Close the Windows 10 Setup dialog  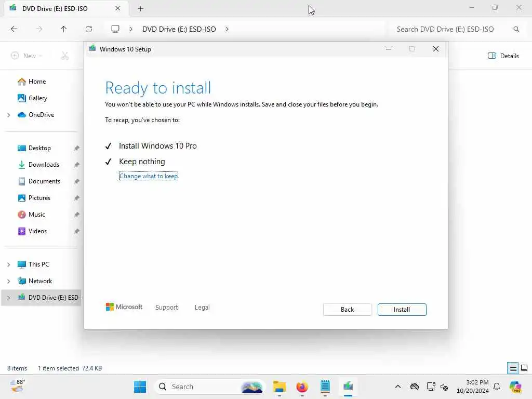(436, 49)
